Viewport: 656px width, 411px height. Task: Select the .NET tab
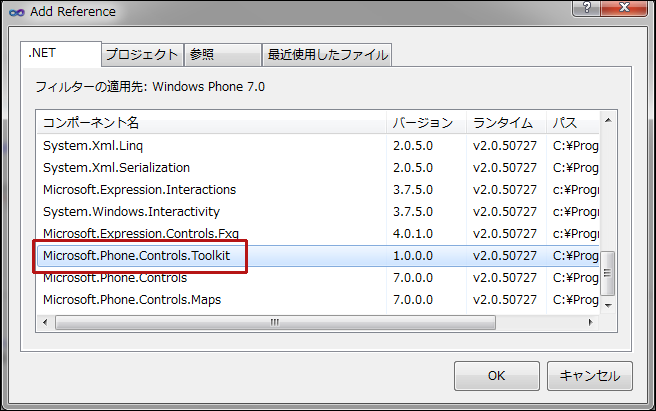pyautogui.click(x=61, y=54)
